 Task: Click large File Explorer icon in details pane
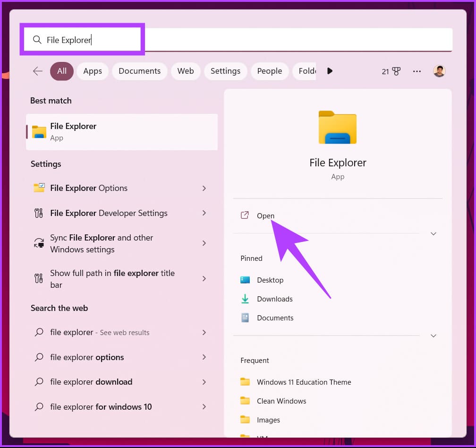[338, 127]
